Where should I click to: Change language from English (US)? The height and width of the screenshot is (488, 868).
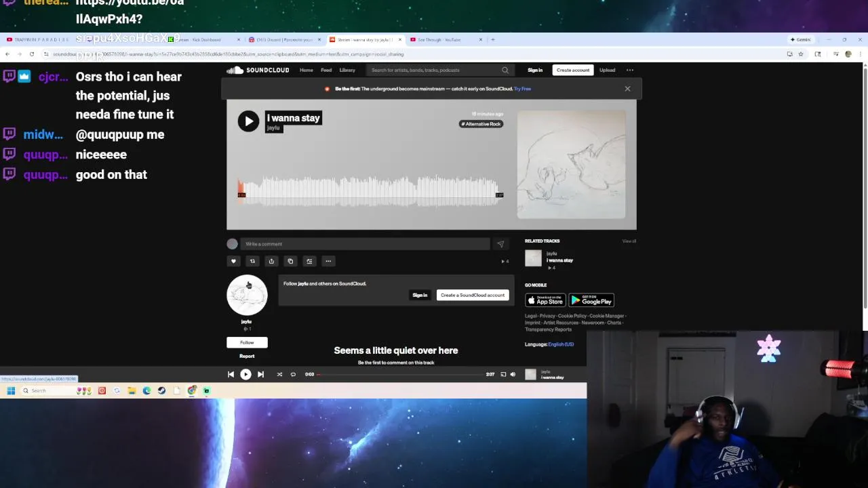point(561,344)
